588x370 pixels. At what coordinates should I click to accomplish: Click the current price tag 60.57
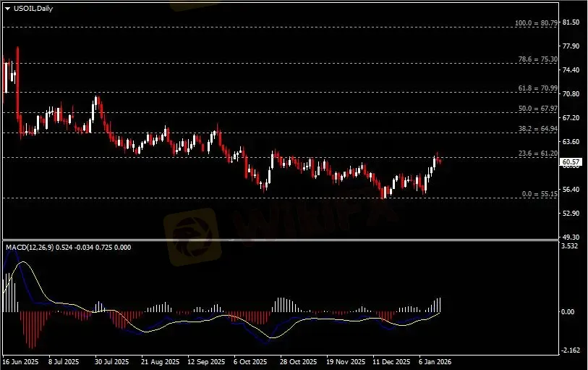click(571, 162)
